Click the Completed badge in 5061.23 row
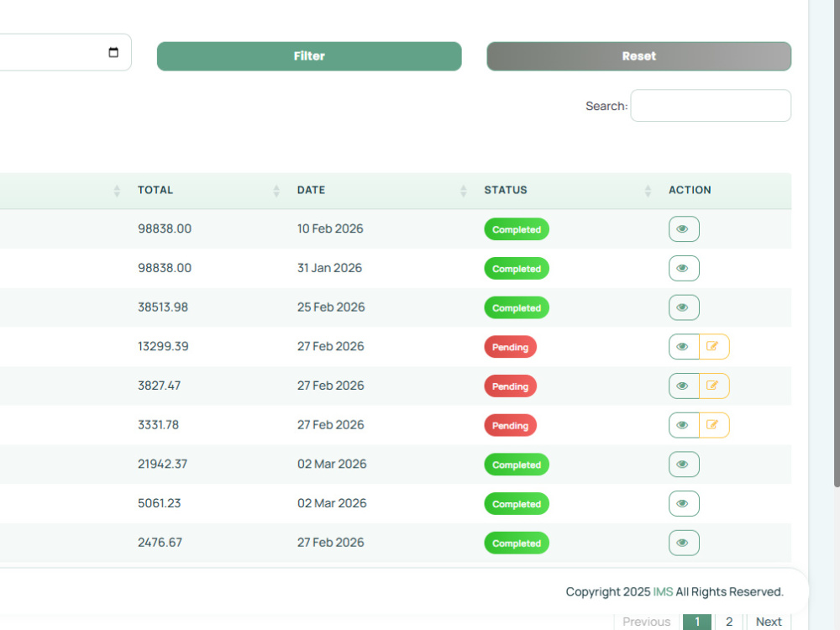 tap(517, 504)
